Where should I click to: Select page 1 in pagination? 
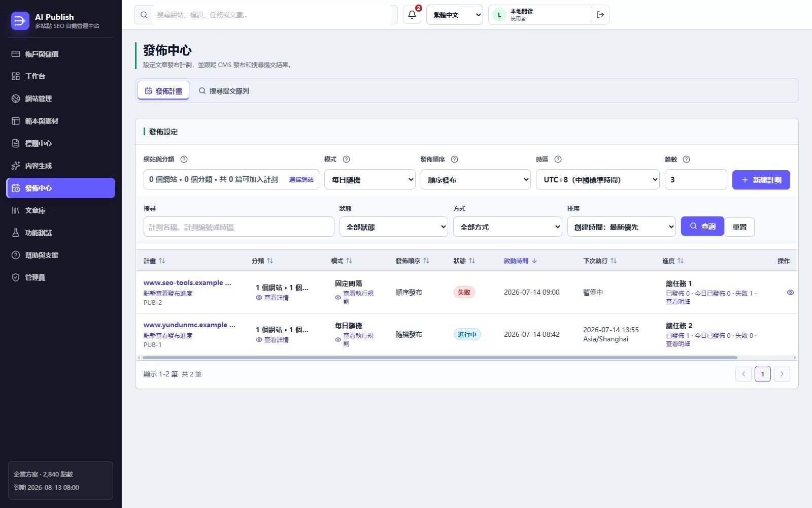point(763,374)
